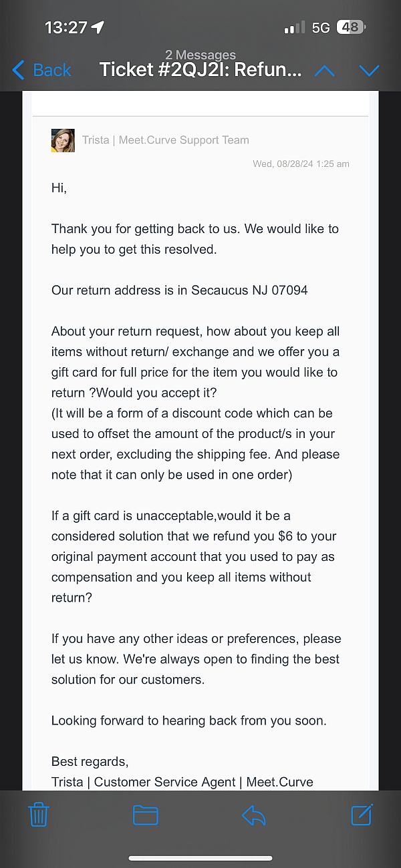Tap the location arrow beside the clock
Viewport: 401px width, 868px height.
point(98,27)
